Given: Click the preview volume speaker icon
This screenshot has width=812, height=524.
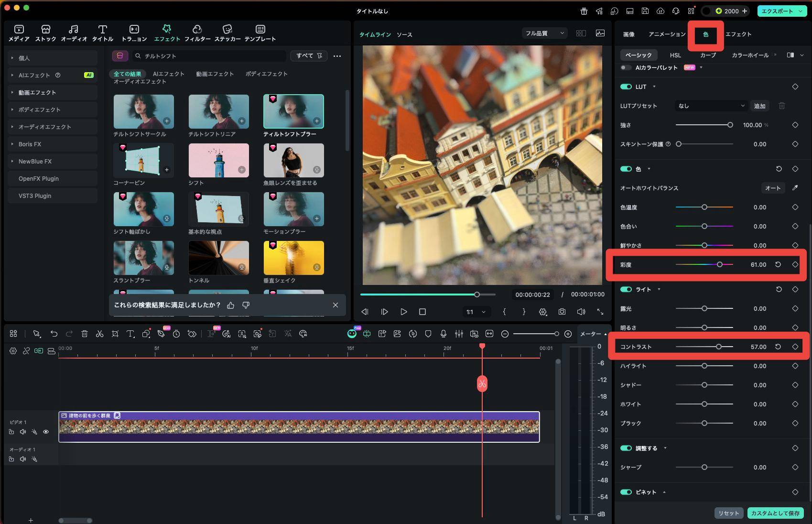Looking at the screenshot, I should coord(581,312).
